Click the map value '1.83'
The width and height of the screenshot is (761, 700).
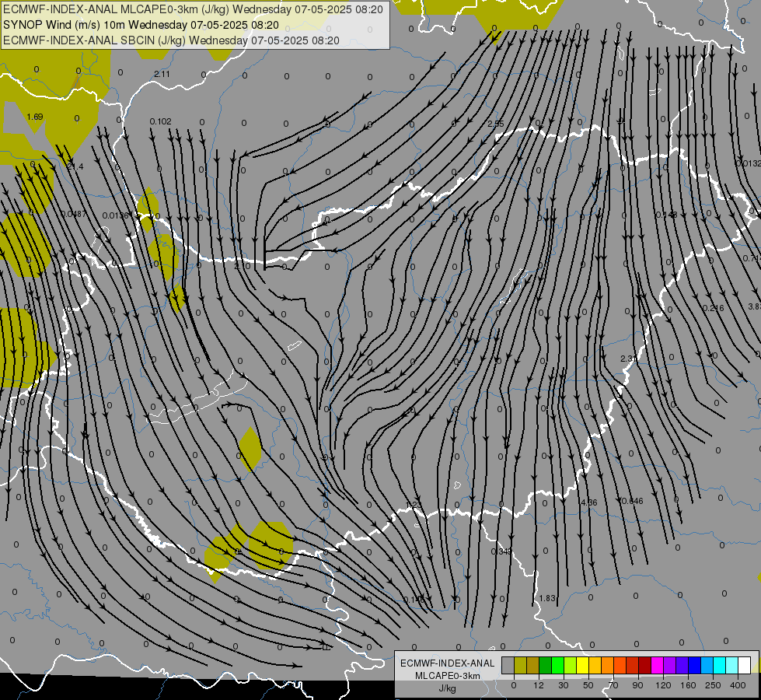click(547, 598)
